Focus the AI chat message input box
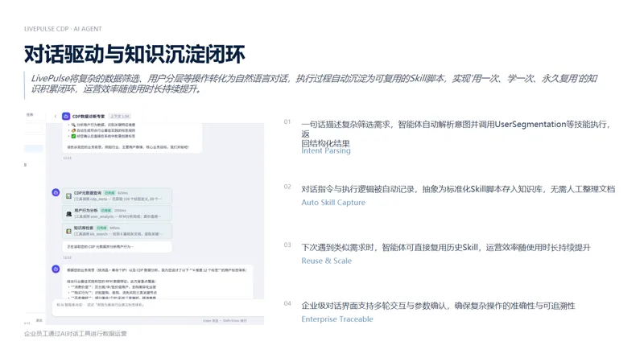The image size is (644, 362). point(158,307)
